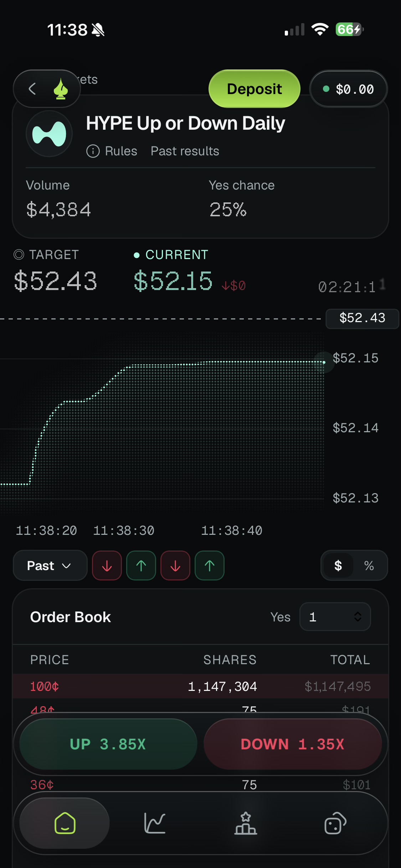
Task: Tap the Deposit button
Action: (255, 89)
